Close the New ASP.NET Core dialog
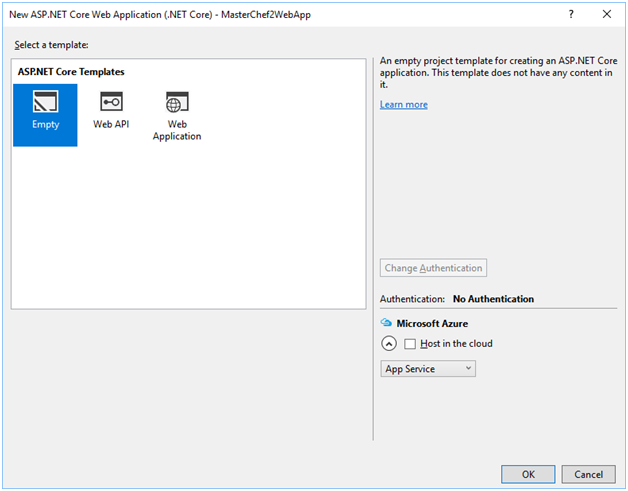The width and height of the screenshot is (628, 491). click(607, 14)
